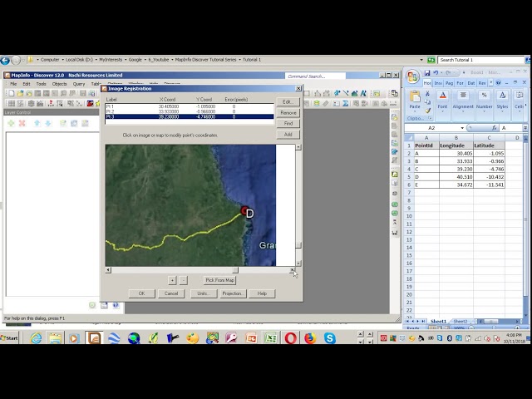Switch to the Excel Insert tab
Image resolution: width=532 pixels, height=399 pixels.
coord(438,83)
